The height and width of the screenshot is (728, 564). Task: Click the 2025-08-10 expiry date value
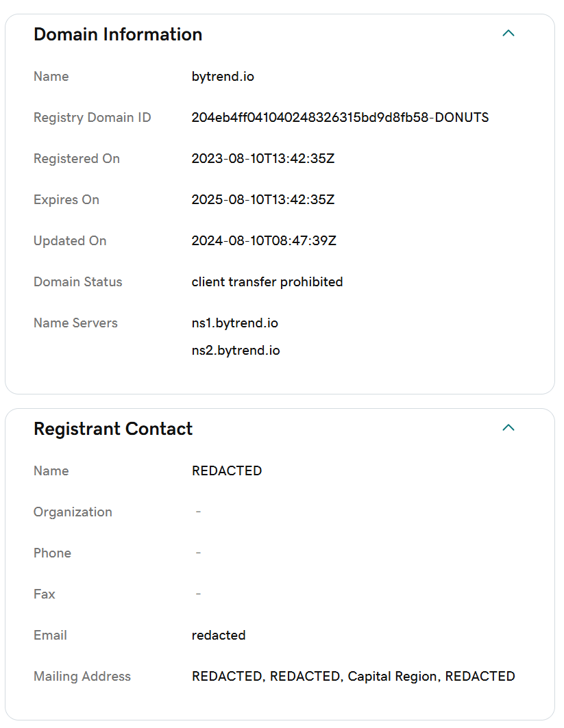pos(262,200)
